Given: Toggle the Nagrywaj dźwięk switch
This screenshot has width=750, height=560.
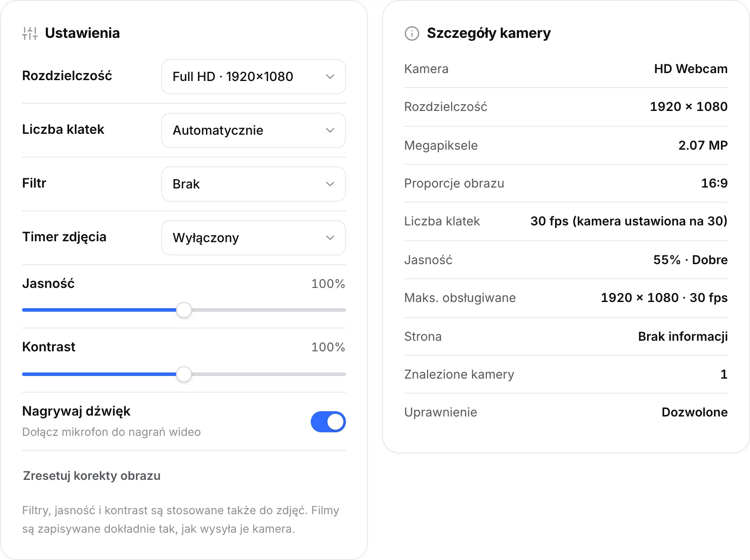Looking at the screenshot, I should tap(328, 422).
